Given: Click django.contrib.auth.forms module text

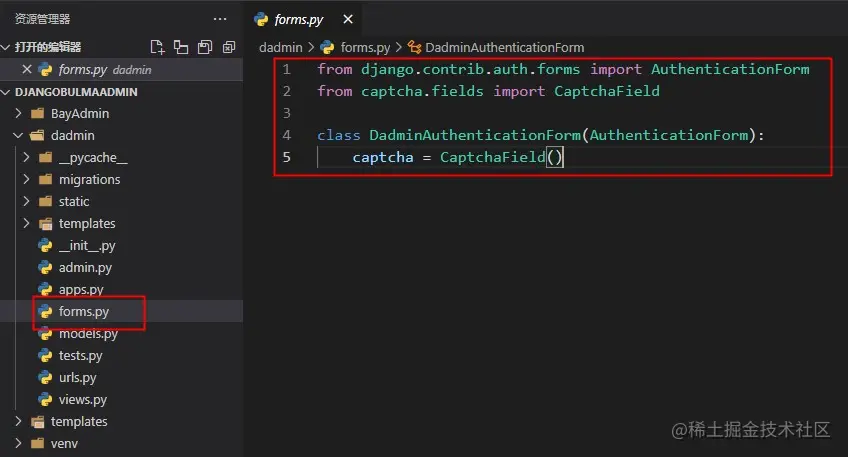Looking at the screenshot, I should coord(471,69).
